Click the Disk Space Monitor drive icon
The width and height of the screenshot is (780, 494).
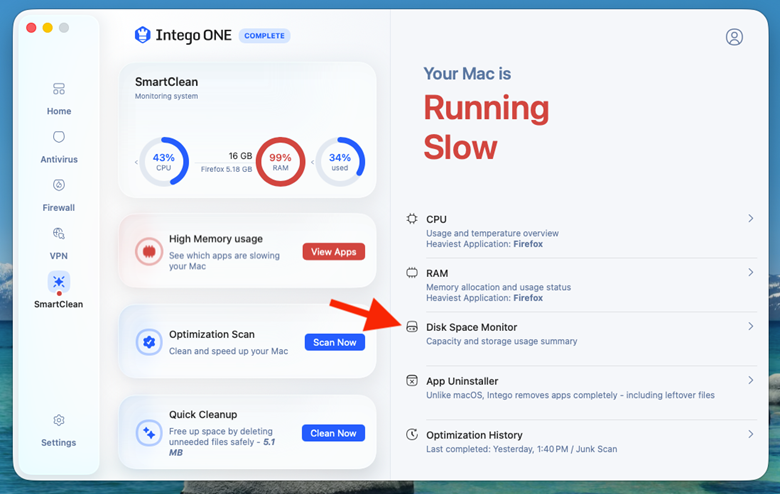(x=412, y=327)
